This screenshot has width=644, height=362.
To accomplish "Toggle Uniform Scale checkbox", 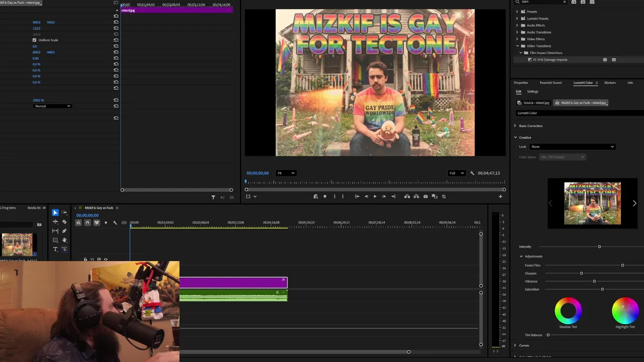I will coord(34,40).
